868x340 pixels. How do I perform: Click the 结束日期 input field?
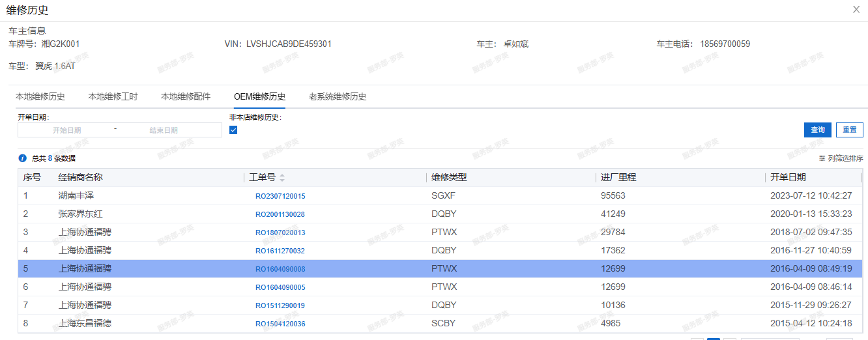click(164, 130)
